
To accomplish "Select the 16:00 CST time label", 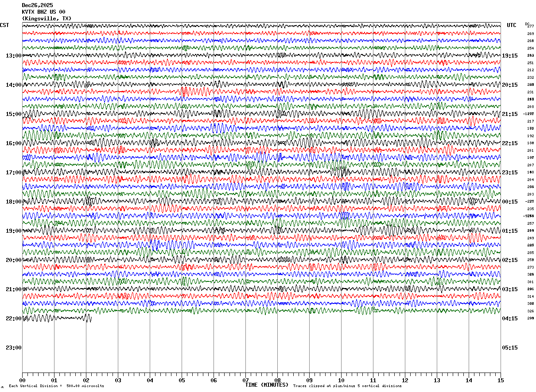I will pyautogui.click(x=13, y=143).
